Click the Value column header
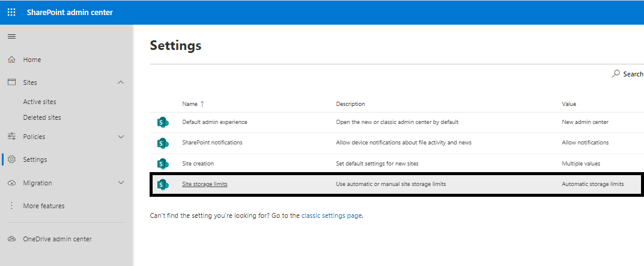The image size is (644, 266). (569, 104)
